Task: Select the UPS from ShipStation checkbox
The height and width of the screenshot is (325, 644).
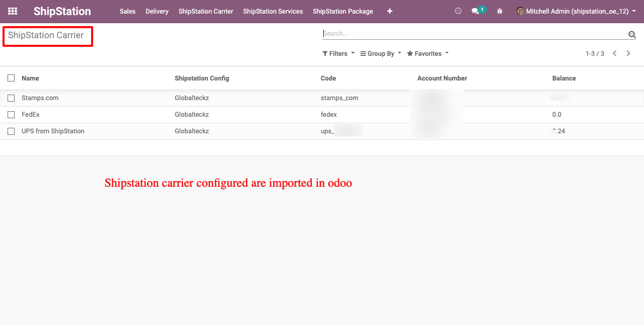Action: [x=11, y=131]
